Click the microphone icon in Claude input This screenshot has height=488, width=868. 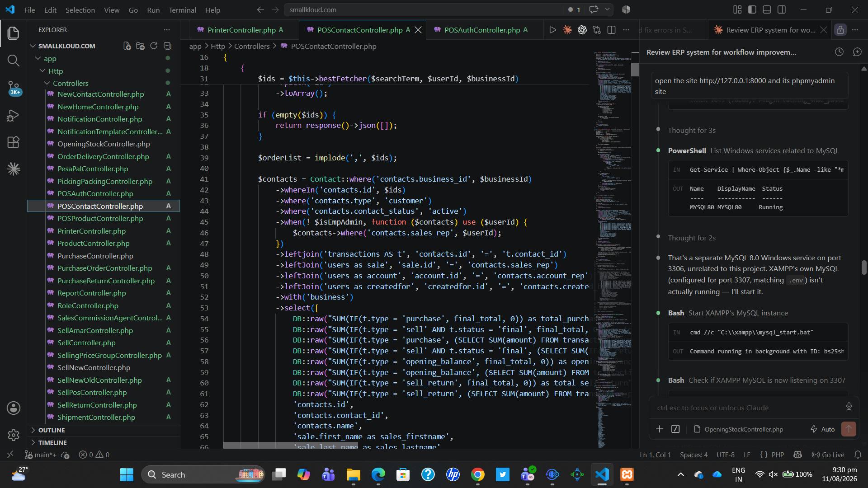(x=849, y=407)
